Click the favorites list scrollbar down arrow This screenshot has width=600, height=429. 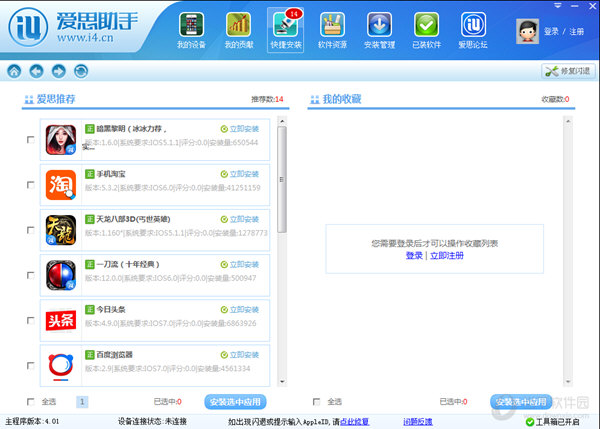click(568, 382)
